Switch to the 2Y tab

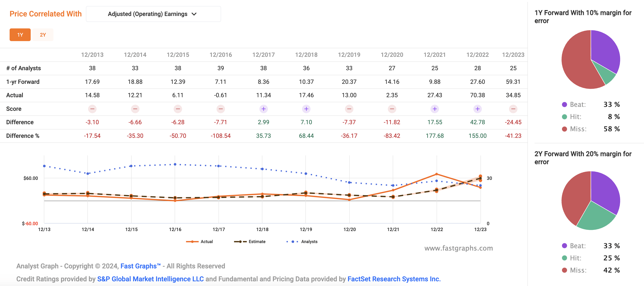pyautogui.click(x=43, y=35)
